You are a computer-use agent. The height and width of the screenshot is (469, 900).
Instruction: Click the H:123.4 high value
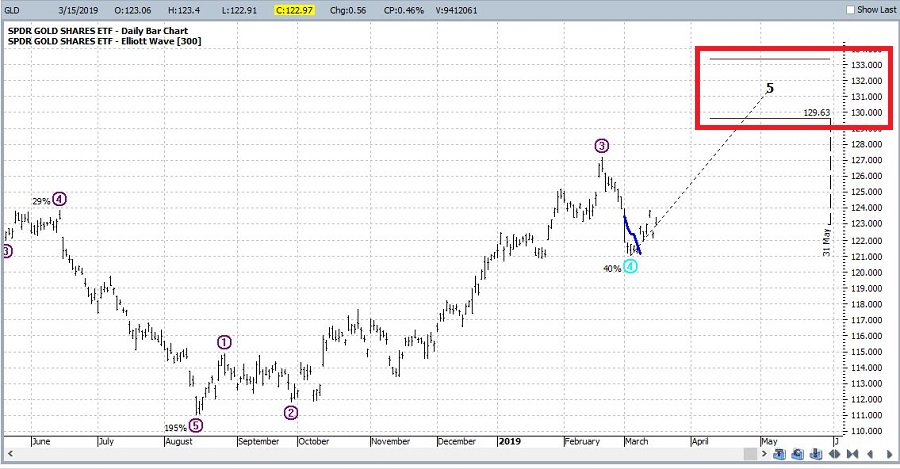click(x=184, y=10)
